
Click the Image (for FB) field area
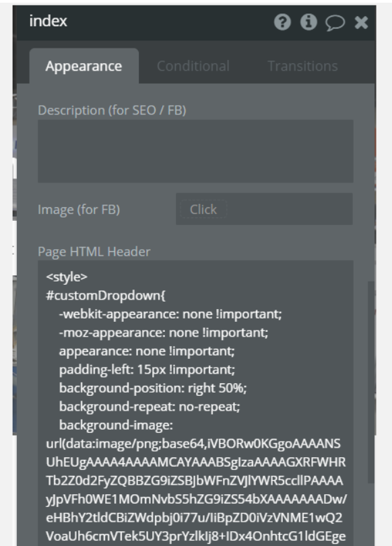click(x=264, y=209)
